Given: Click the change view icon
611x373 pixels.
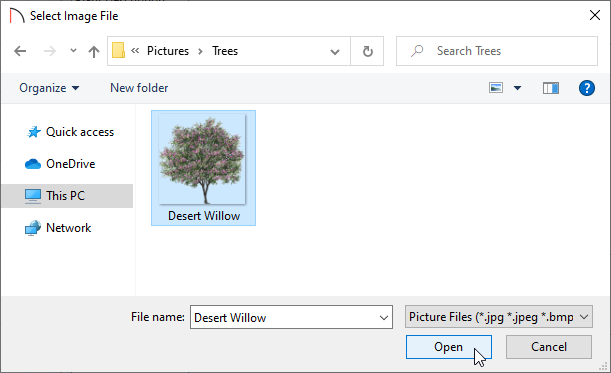Looking at the screenshot, I should coord(496,88).
